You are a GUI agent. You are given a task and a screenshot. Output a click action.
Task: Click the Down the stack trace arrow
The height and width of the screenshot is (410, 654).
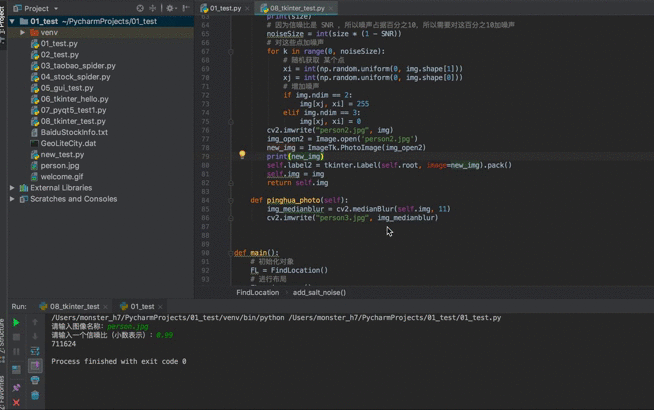35,336
